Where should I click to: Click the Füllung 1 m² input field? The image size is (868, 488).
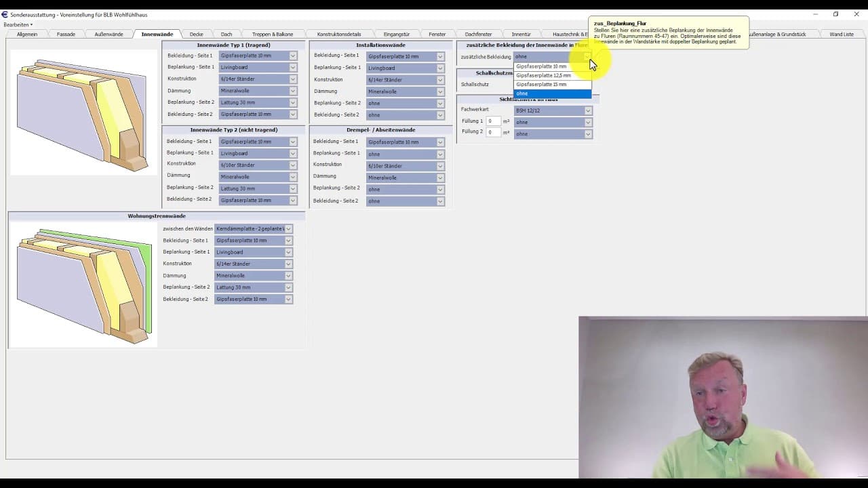[x=494, y=121]
